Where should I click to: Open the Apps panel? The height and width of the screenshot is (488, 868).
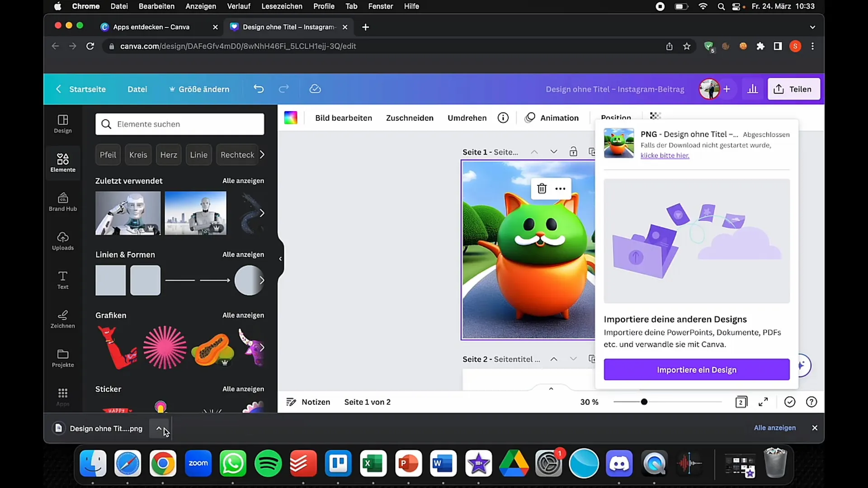63,397
